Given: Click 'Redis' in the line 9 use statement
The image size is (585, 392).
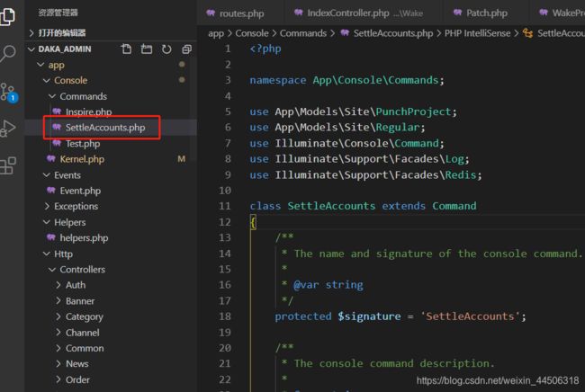Looking at the screenshot, I should [461, 175].
